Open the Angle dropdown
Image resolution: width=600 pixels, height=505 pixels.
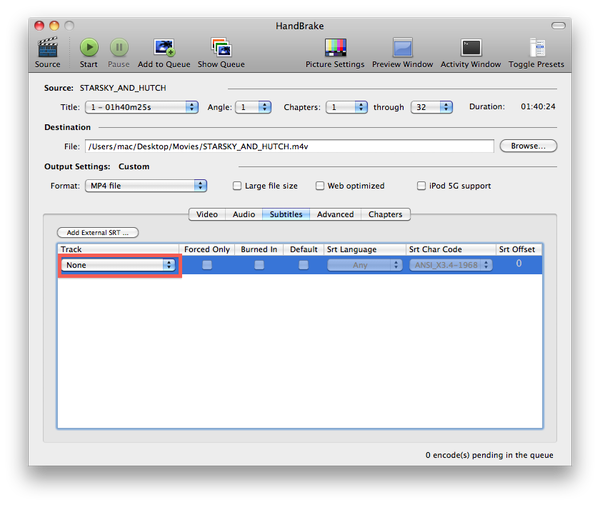click(x=253, y=107)
